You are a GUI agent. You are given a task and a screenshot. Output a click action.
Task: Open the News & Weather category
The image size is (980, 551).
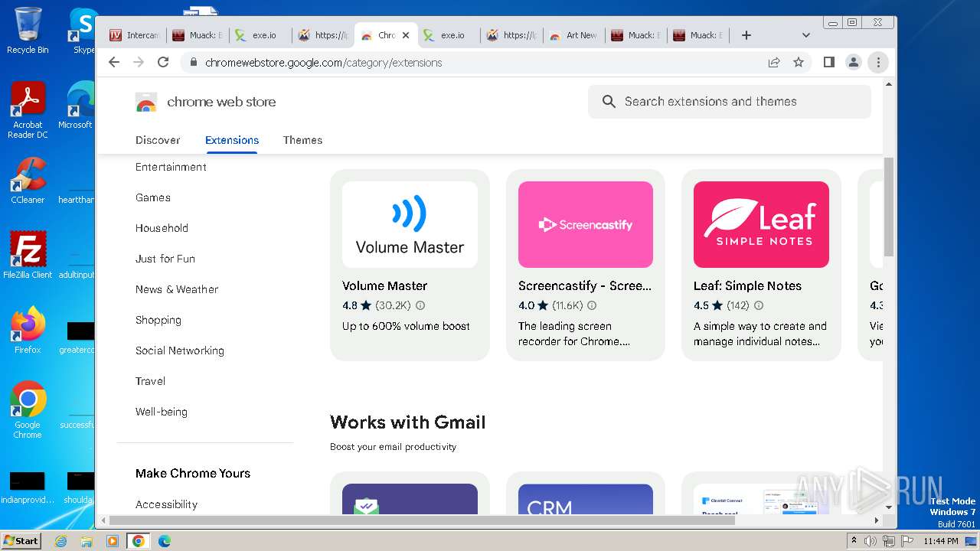[x=177, y=289]
